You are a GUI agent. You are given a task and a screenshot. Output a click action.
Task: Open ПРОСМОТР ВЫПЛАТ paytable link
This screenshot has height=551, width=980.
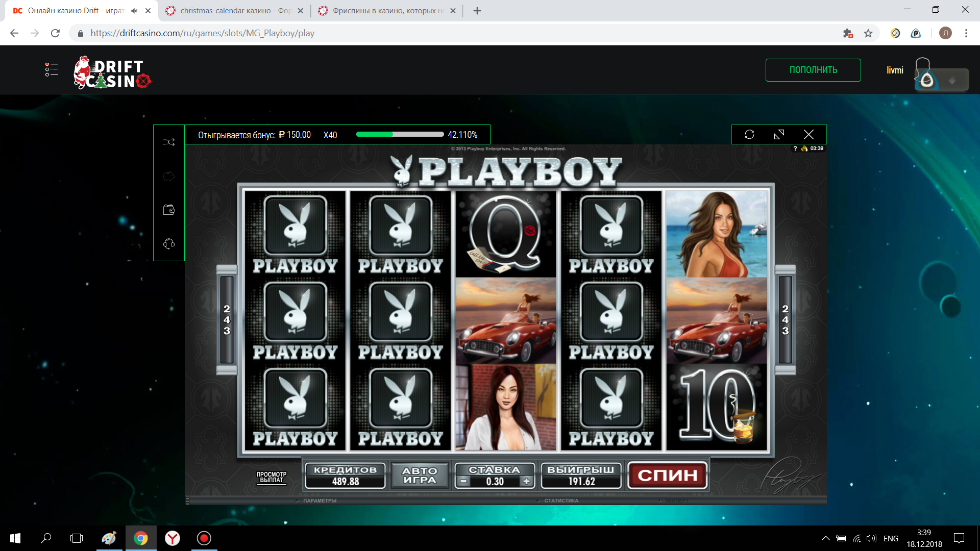point(271,477)
